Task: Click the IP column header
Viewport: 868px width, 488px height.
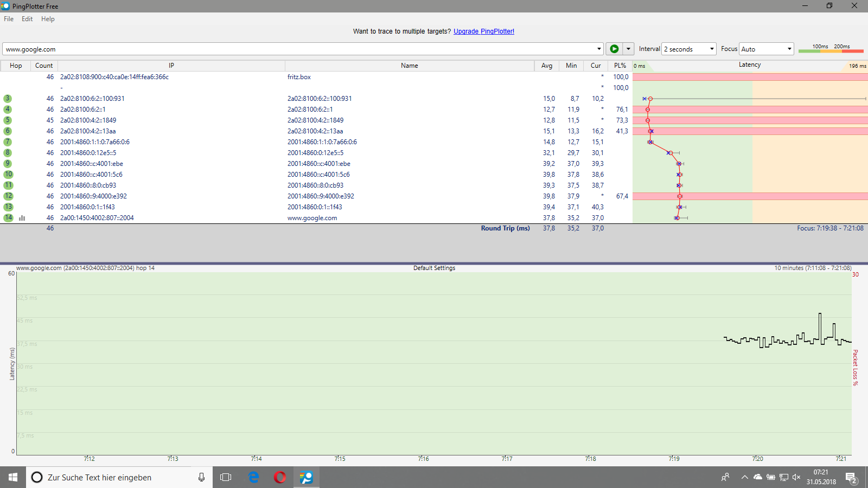Action: click(171, 66)
